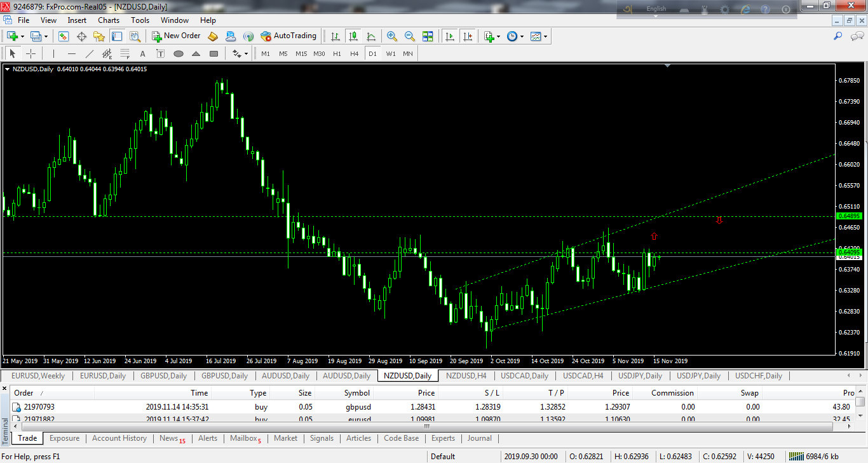Toggle chart shift from right border
This screenshot has width=868, height=463.
pyautogui.click(x=468, y=36)
